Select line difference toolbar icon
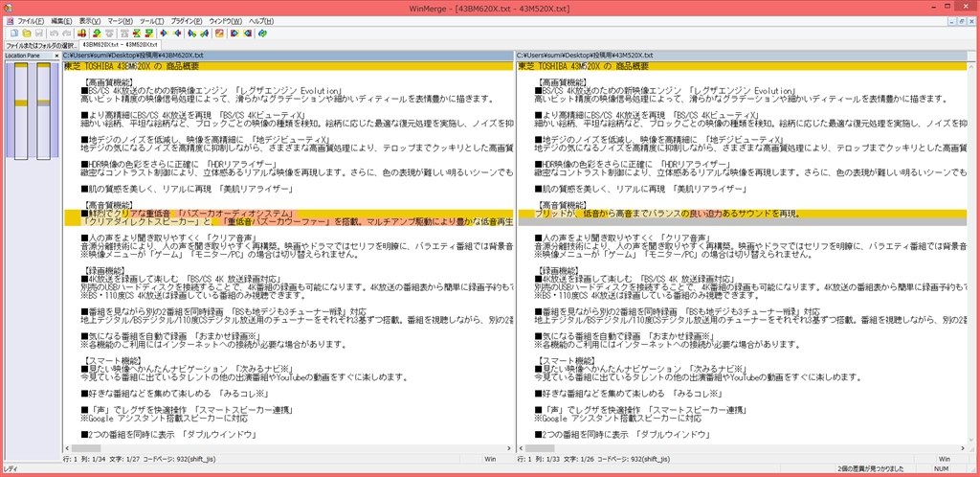The image size is (980, 477). click(x=81, y=34)
